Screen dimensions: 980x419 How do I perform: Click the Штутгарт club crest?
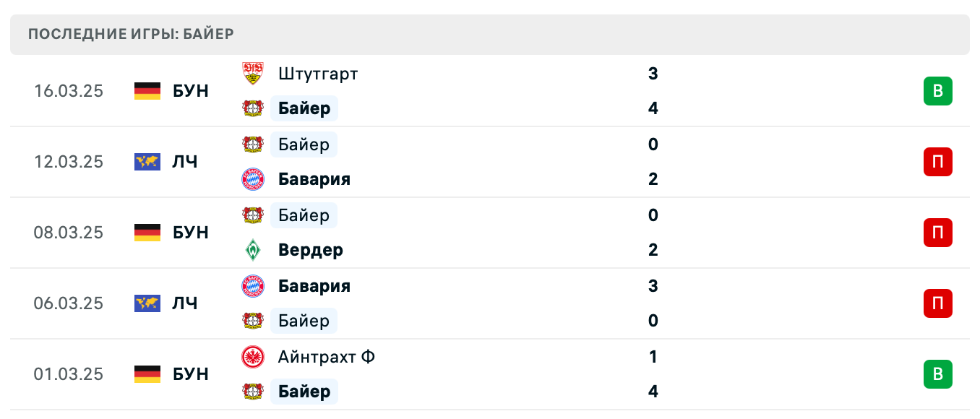tap(254, 73)
